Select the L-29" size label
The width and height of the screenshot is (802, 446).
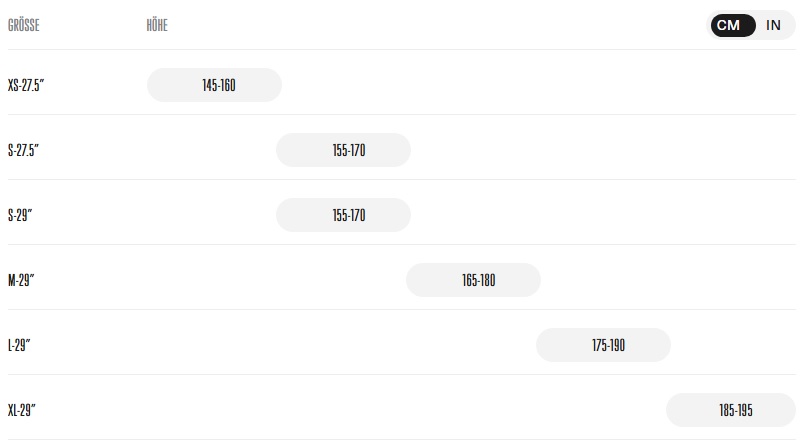pyautogui.click(x=20, y=345)
